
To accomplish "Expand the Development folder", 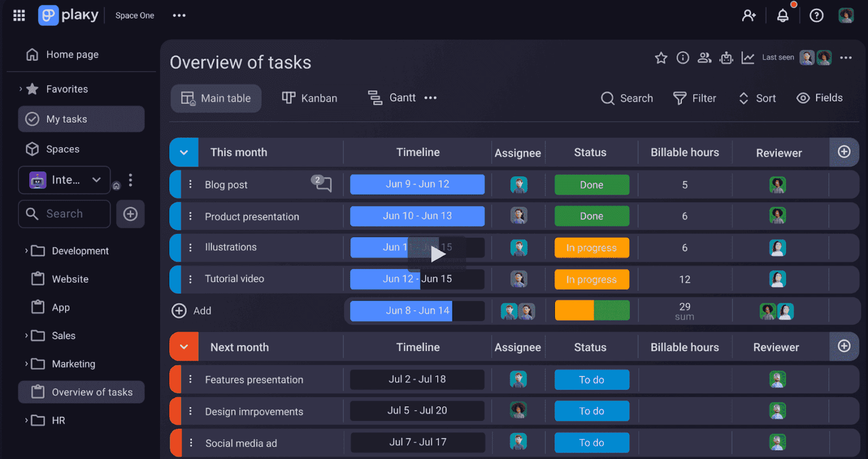I will tap(26, 251).
